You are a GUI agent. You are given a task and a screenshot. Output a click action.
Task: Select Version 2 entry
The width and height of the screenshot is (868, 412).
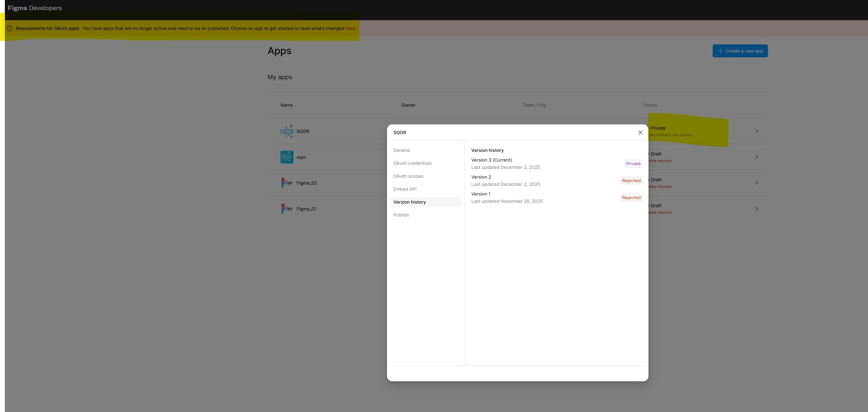pos(556,181)
